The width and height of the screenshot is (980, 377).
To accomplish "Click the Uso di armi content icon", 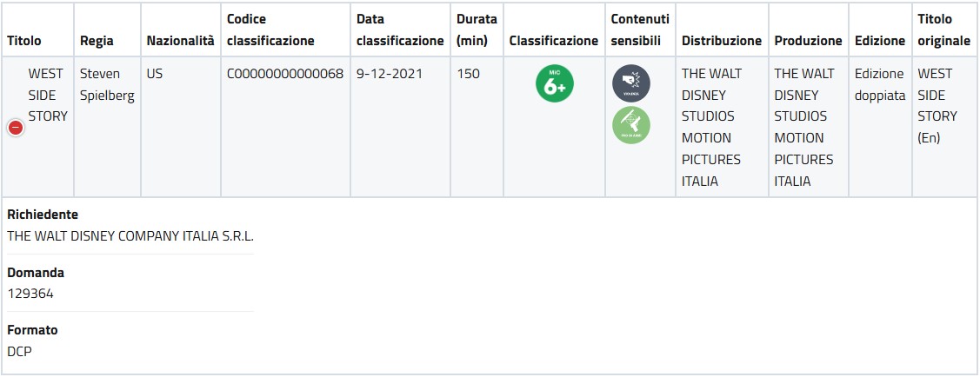I will (x=630, y=125).
